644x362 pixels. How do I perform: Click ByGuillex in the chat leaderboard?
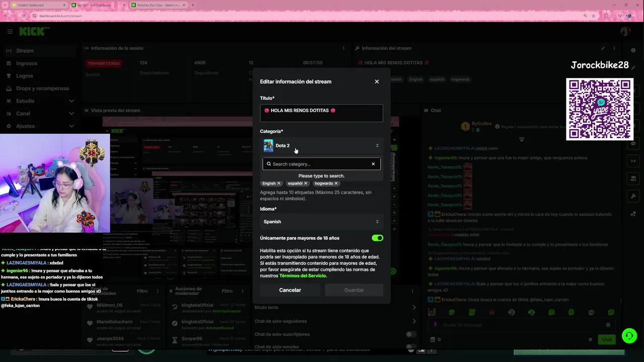[x=481, y=124]
